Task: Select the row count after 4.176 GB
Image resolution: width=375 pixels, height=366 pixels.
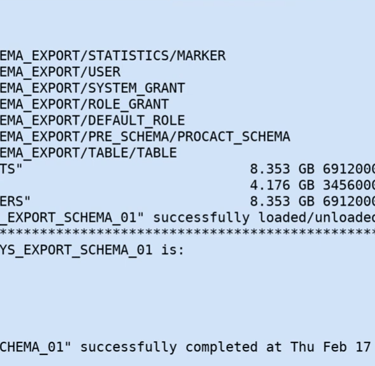Action: point(349,185)
